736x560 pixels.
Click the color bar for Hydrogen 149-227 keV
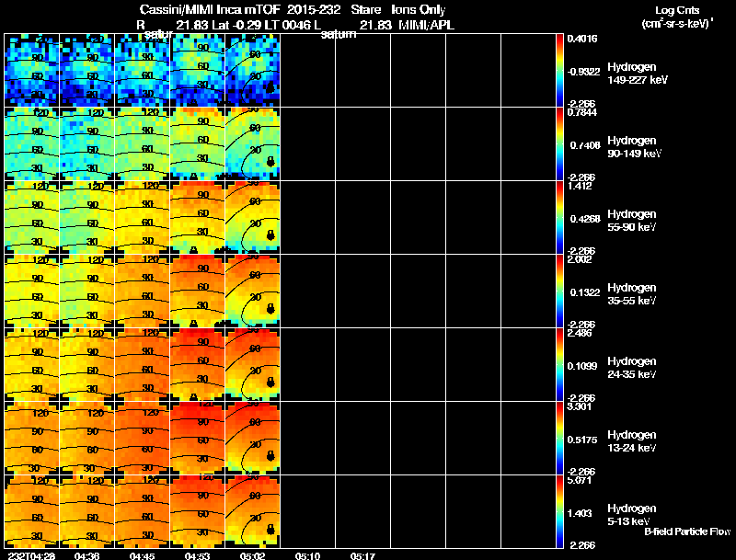pyautogui.click(x=559, y=70)
